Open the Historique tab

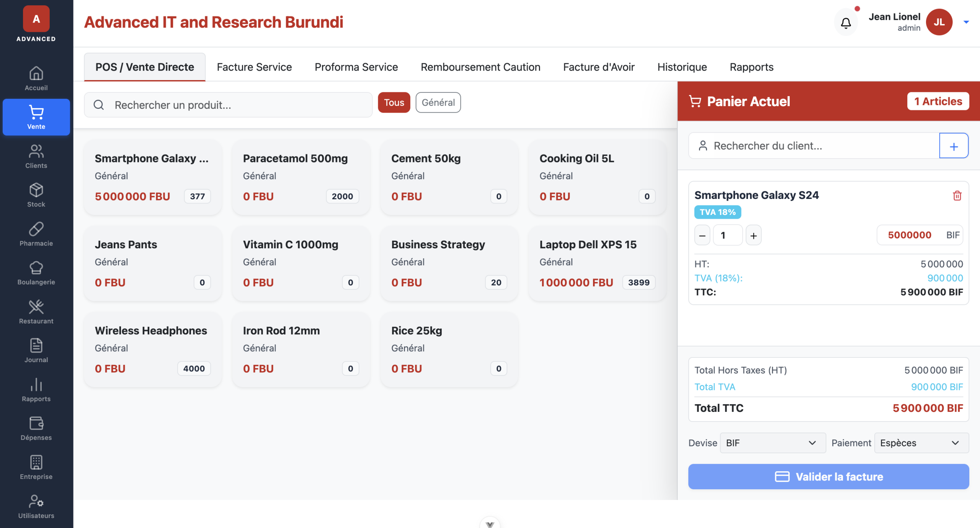tap(682, 67)
